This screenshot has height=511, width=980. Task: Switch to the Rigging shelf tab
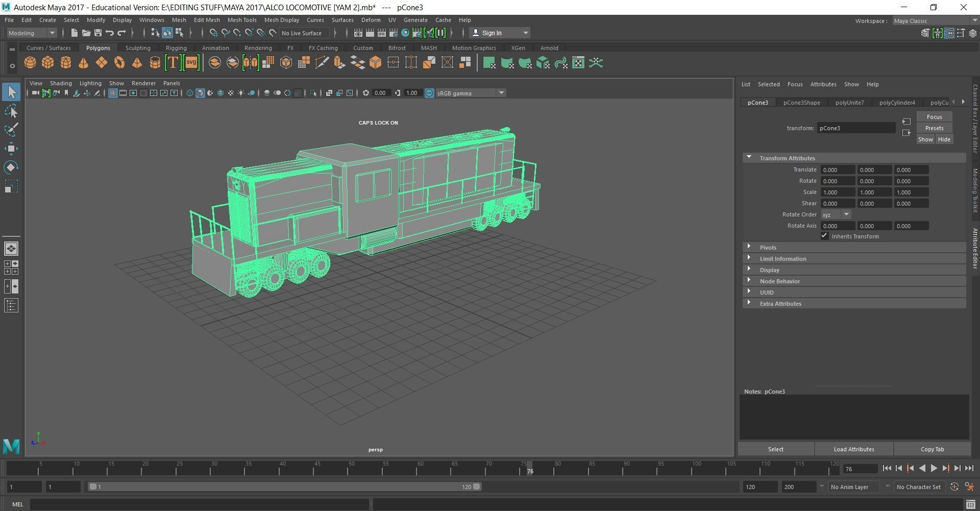(x=176, y=48)
